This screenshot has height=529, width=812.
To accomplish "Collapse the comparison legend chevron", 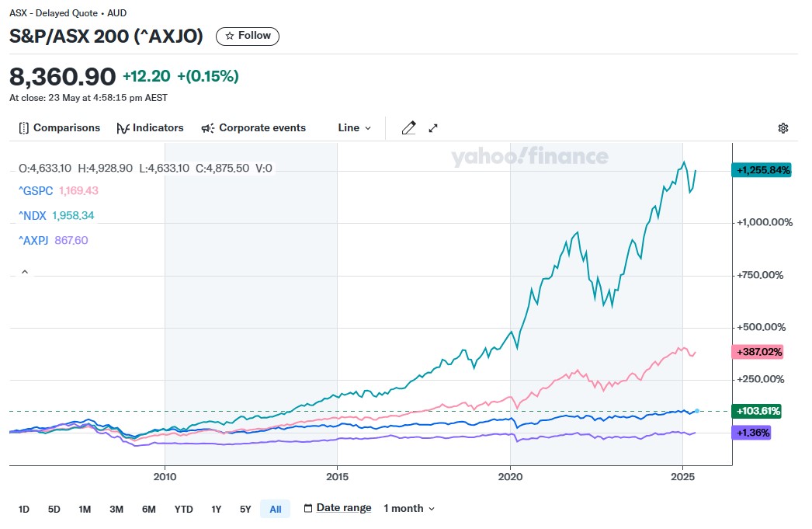I will tap(24, 272).
